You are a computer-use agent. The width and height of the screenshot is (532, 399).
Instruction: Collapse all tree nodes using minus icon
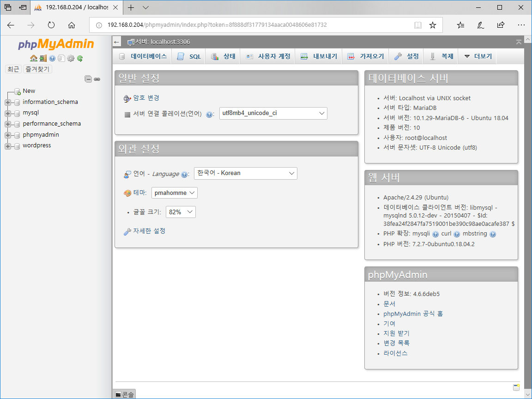click(88, 79)
